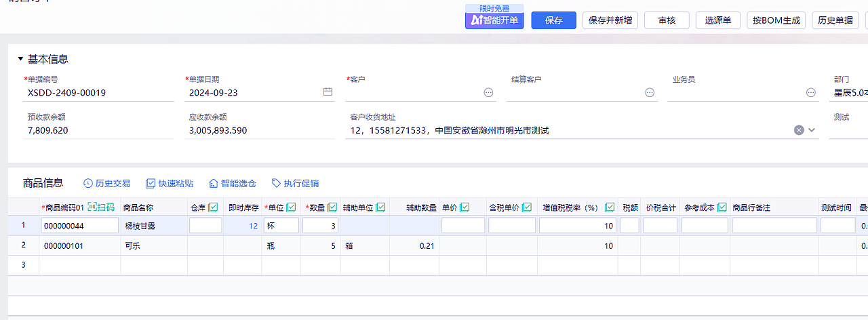Open 历史交易 clock icon

point(88,183)
